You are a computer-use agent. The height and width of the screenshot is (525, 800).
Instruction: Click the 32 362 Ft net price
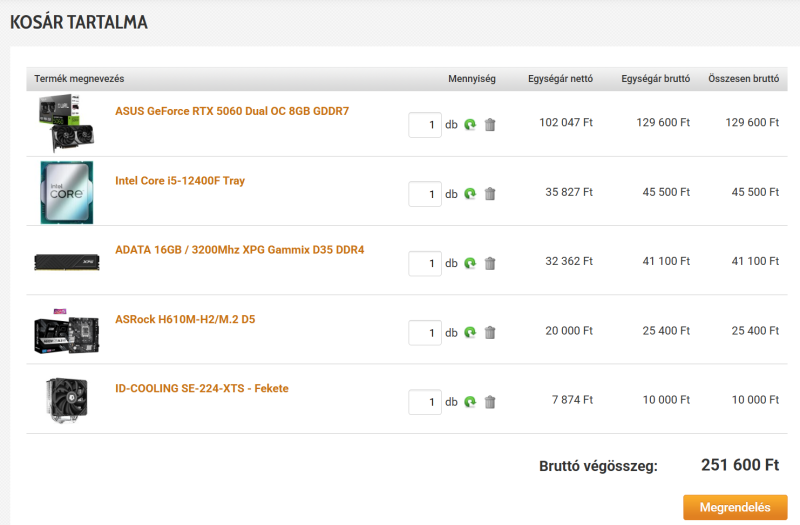click(569, 261)
